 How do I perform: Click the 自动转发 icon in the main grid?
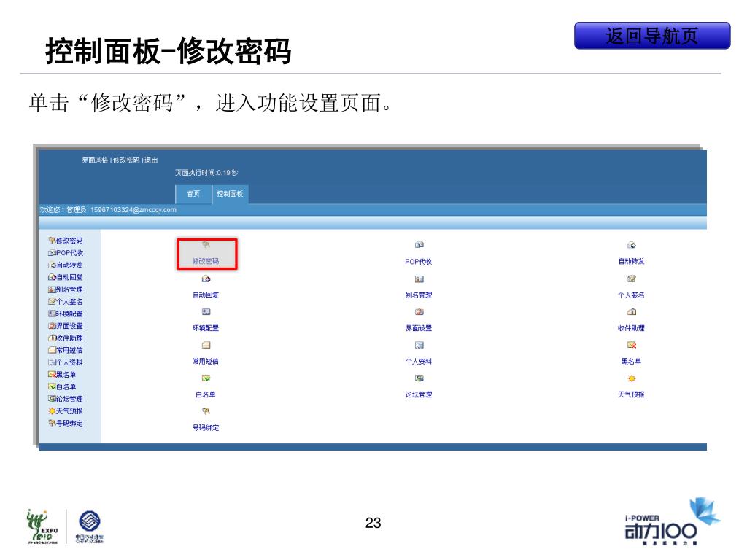click(x=631, y=246)
